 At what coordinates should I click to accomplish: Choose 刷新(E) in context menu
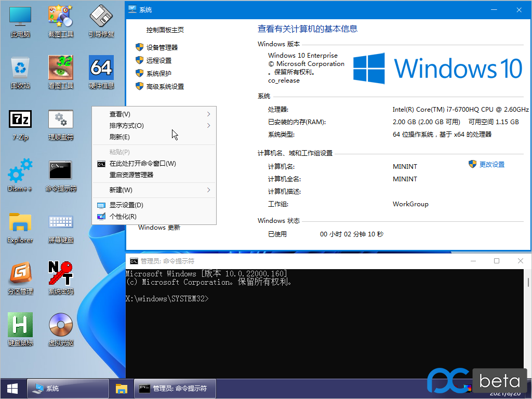154,137
